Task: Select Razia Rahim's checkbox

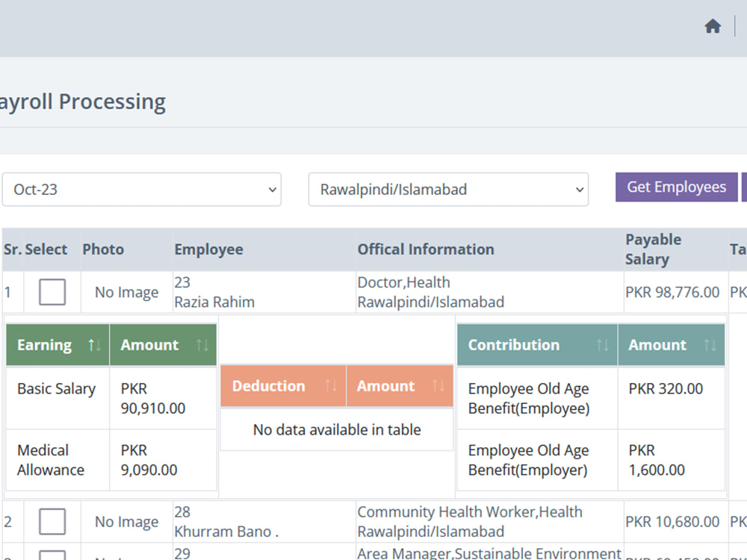Action: tap(52, 292)
